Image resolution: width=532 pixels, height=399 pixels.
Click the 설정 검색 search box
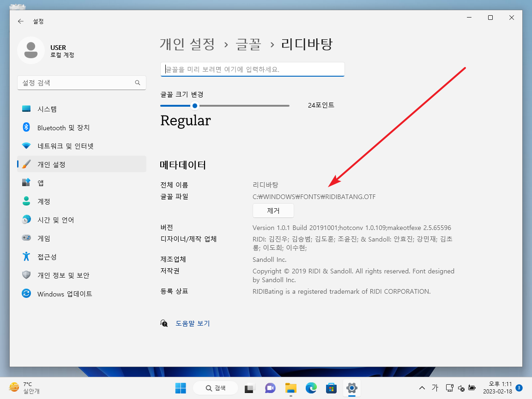82,83
